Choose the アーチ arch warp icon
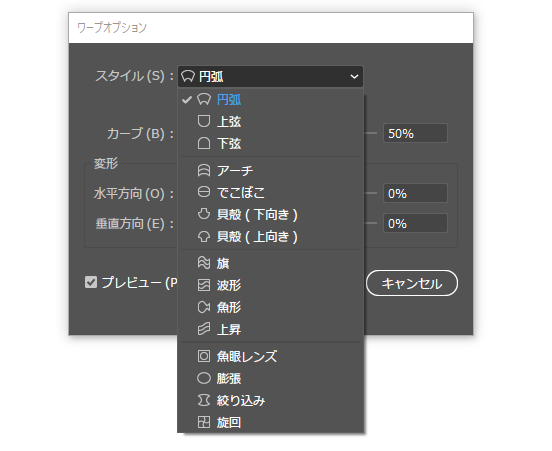552x451 pixels. [203, 170]
